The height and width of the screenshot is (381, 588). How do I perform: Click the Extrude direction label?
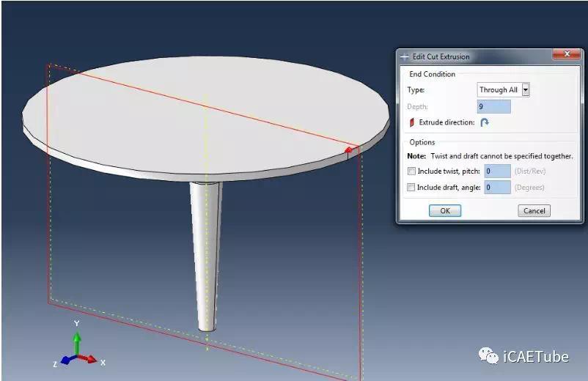[446, 122]
